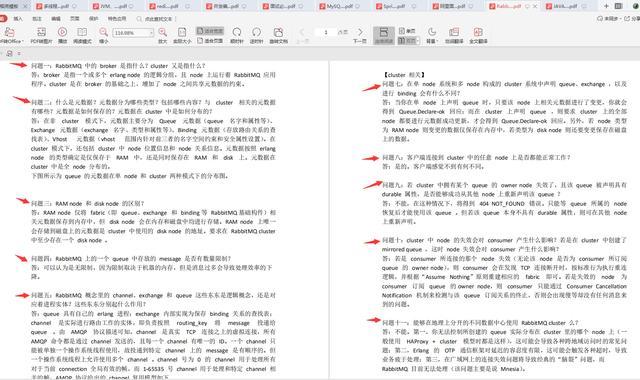Image resolution: width=640 pixels, height=380 pixels.
Task: Open the word selection translate tool
Action: [x=454, y=35]
